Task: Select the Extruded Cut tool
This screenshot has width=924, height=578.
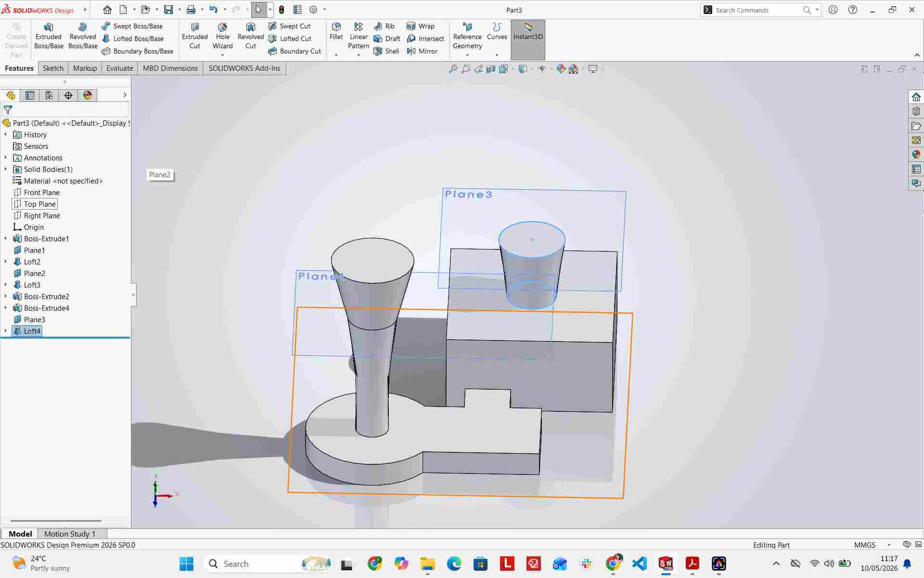Action: click(195, 36)
